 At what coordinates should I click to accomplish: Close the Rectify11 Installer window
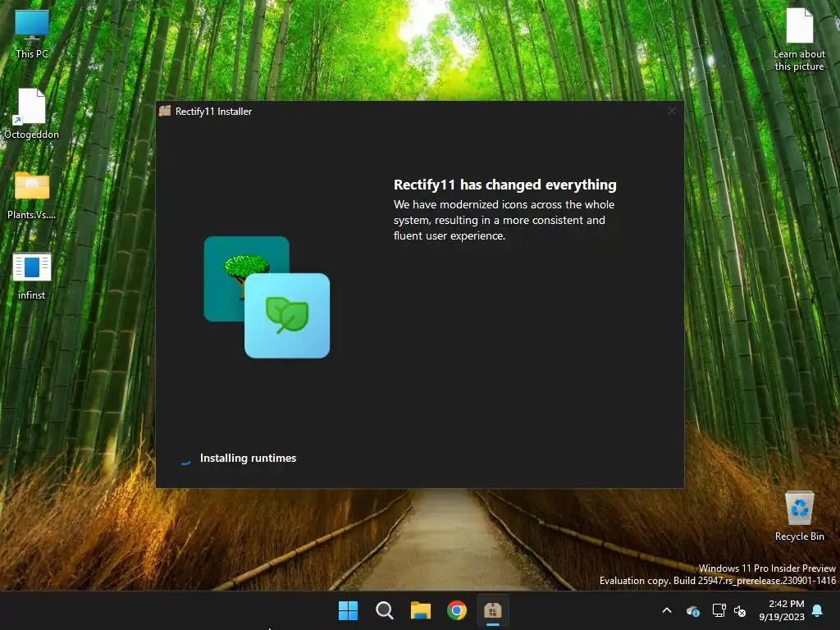(671, 111)
